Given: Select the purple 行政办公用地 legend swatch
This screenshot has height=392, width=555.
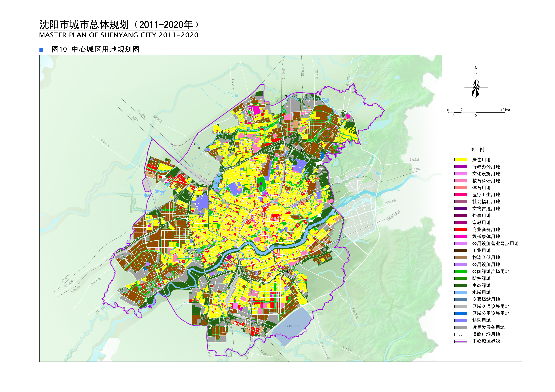Looking at the screenshot, I should (x=460, y=167).
